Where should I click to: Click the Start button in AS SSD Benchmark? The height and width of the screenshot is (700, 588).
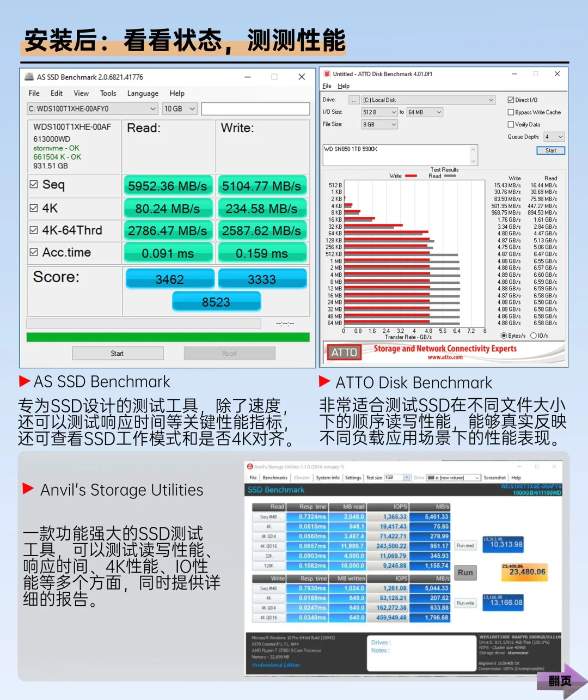(x=118, y=354)
